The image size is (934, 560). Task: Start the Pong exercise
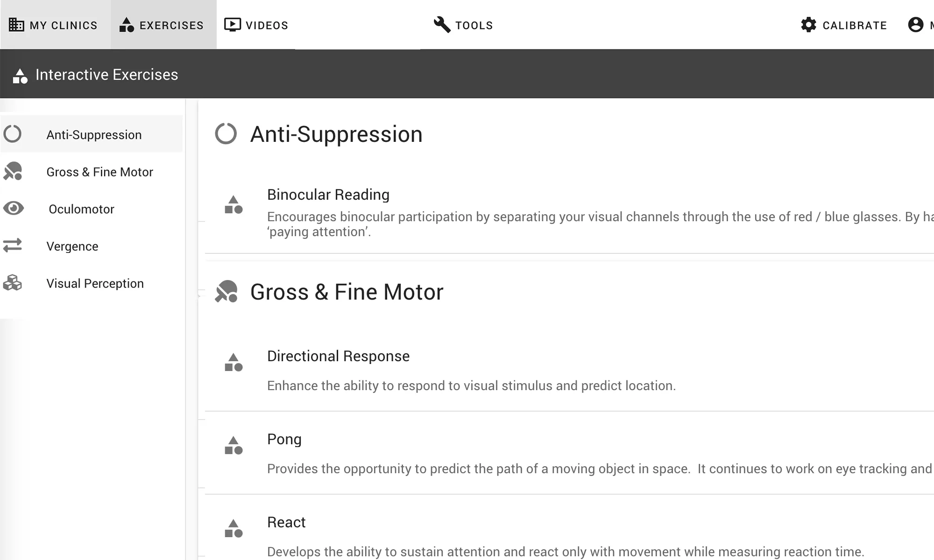click(x=284, y=439)
